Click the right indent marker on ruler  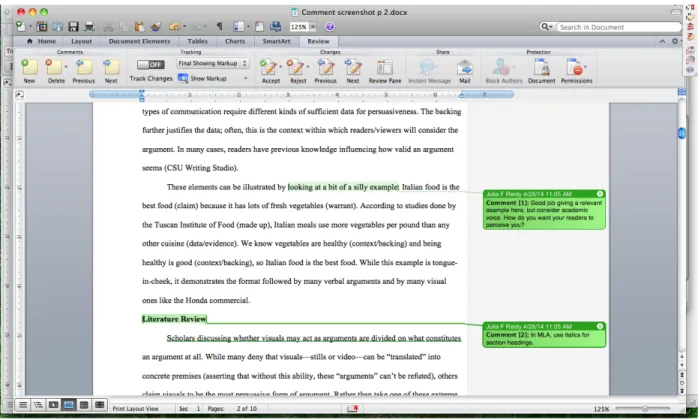point(462,95)
